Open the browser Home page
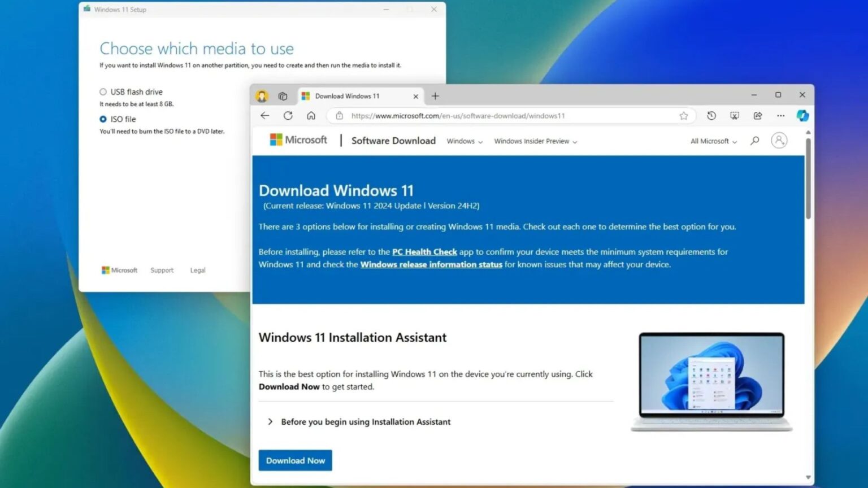The height and width of the screenshot is (488, 868). (x=311, y=115)
